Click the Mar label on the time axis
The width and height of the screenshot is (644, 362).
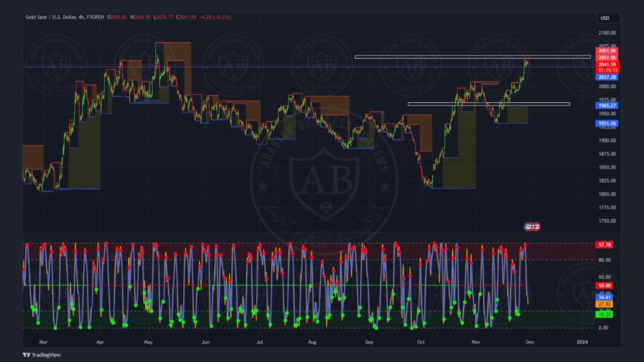(43, 342)
